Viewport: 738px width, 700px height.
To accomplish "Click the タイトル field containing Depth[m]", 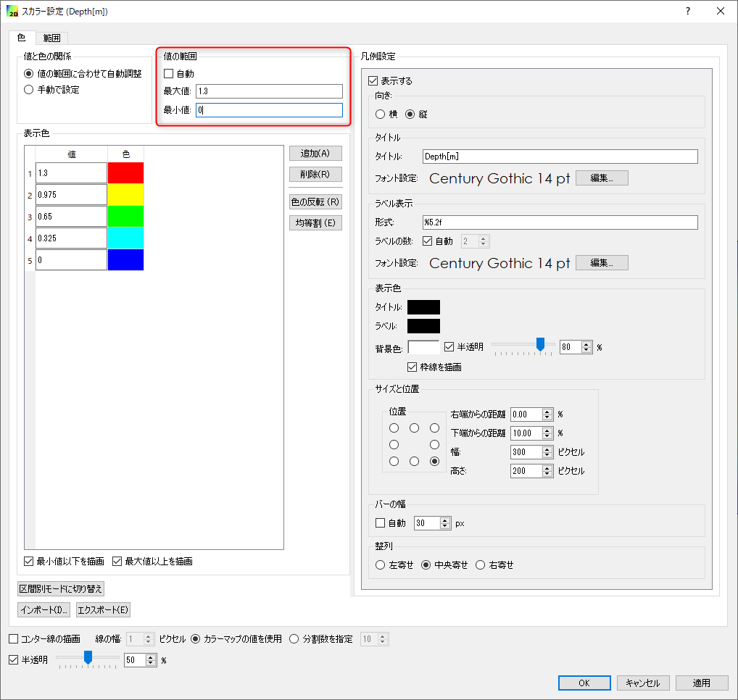I will click(x=560, y=157).
